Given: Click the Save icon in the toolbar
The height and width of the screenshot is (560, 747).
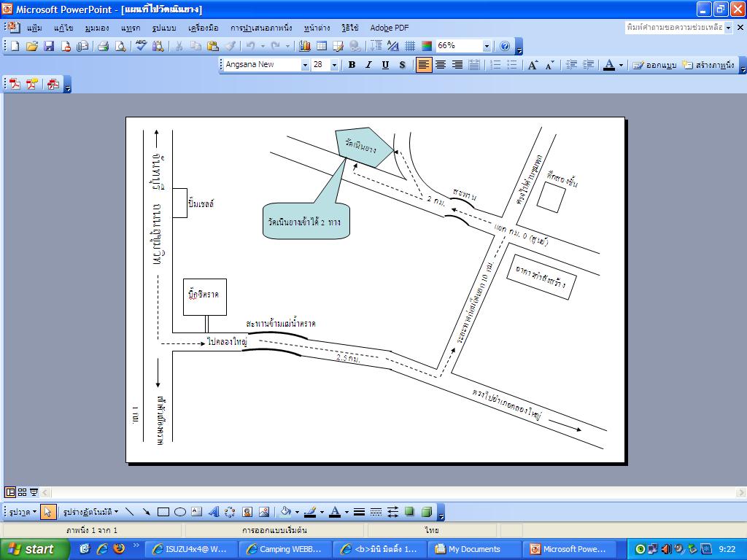Looking at the screenshot, I should click(x=49, y=46).
